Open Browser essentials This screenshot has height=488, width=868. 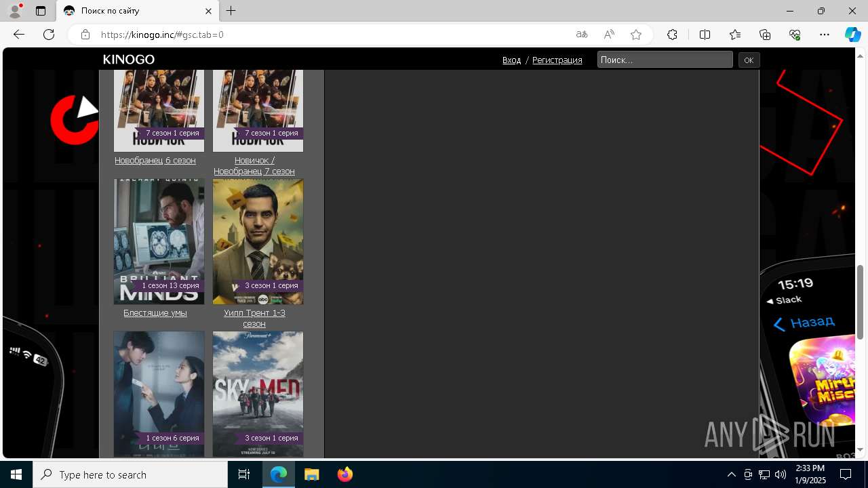point(795,35)
